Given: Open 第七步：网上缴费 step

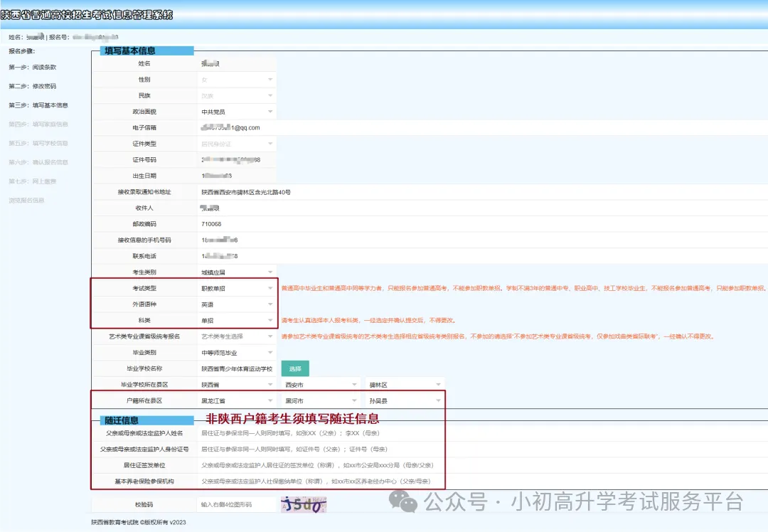Looking at the screenshot, I should click(32, 181).
